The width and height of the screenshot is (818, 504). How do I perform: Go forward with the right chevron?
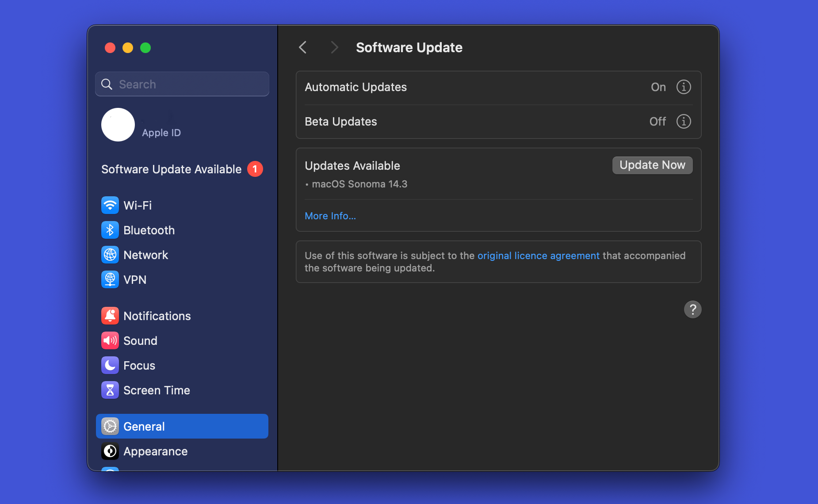(x=334, y=47)
